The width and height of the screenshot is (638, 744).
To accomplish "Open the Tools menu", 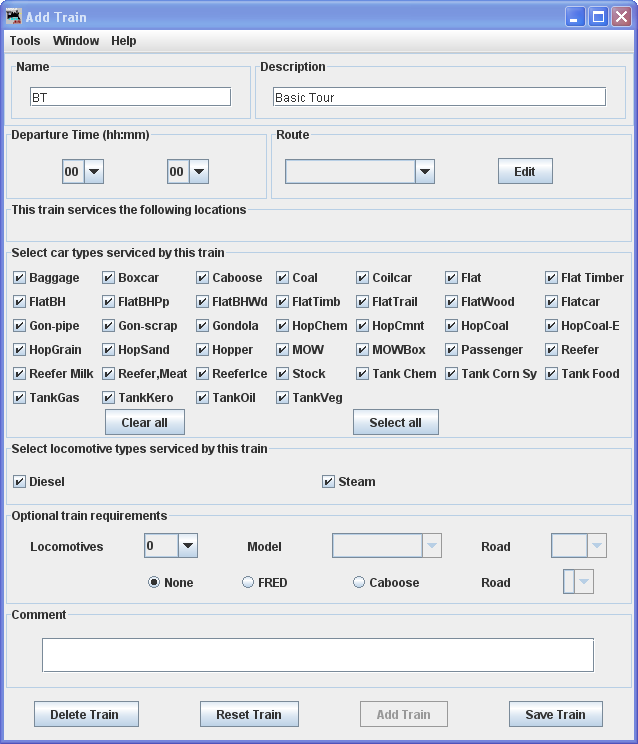I will click(x=25, y=41).
